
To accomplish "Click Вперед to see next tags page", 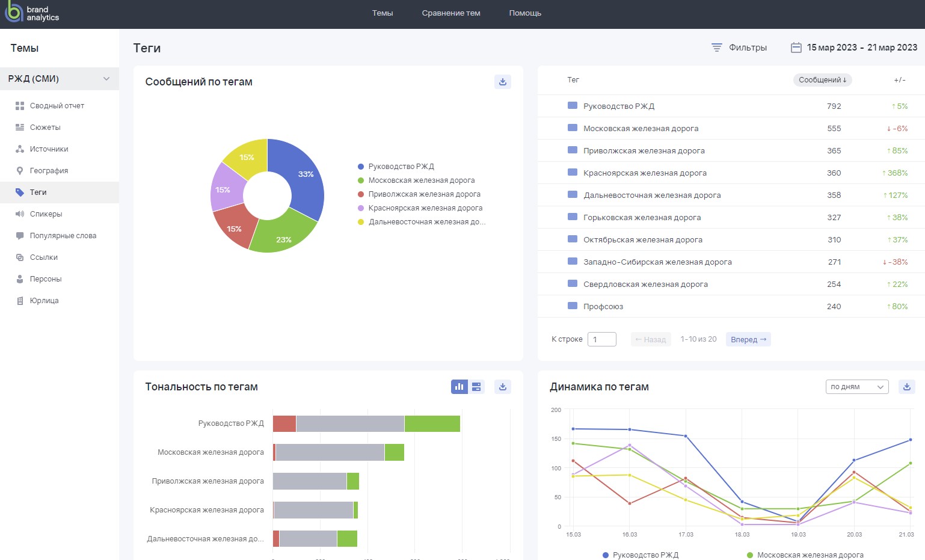I will [748, 339].
